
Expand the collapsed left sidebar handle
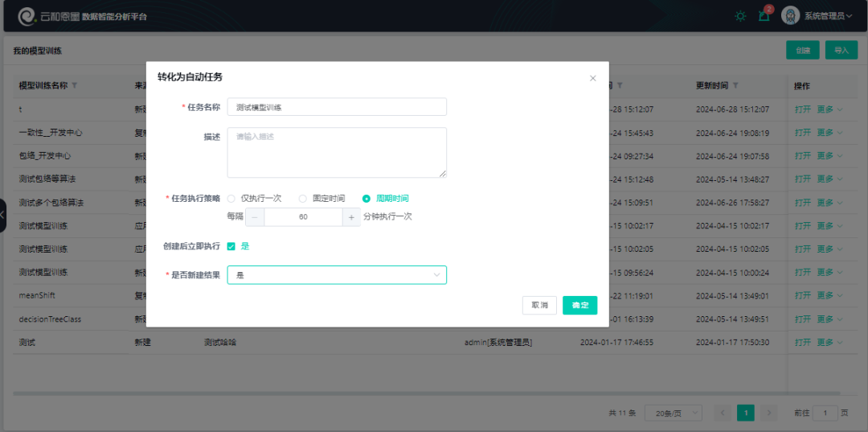click(x=2, y=214)
